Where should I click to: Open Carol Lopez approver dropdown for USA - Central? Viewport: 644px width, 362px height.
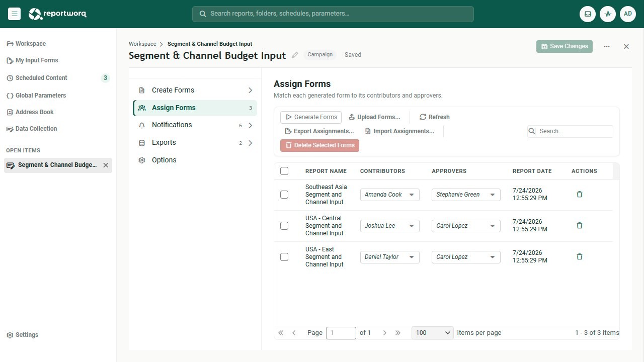tap(466, 226)
